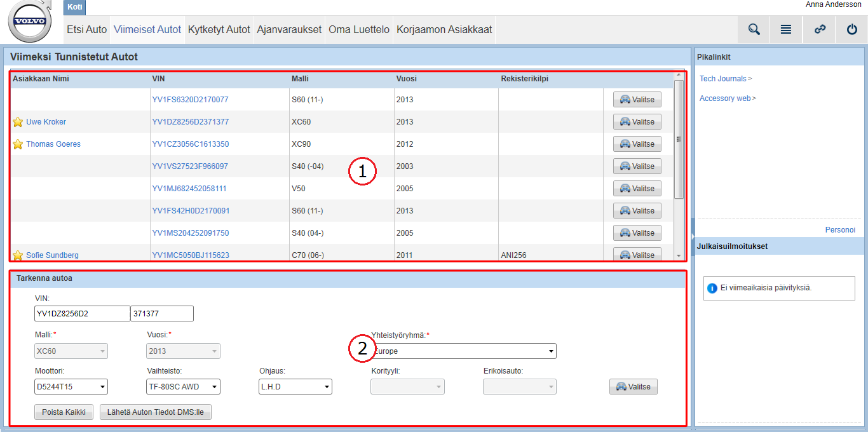Viewport: 868px width, 432px height.
Task: Toggle favorite star for Thomas Goeres
Action: (x=18, y=144)
